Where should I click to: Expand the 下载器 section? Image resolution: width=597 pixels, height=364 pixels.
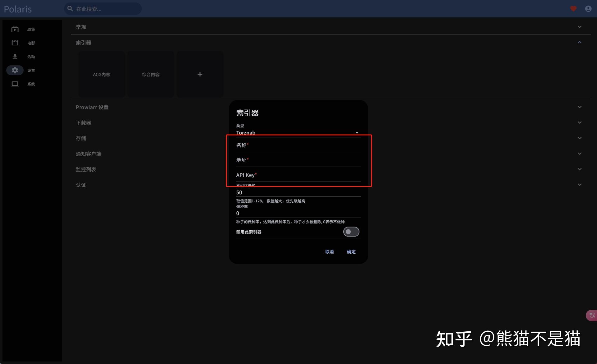pos(580,122)
